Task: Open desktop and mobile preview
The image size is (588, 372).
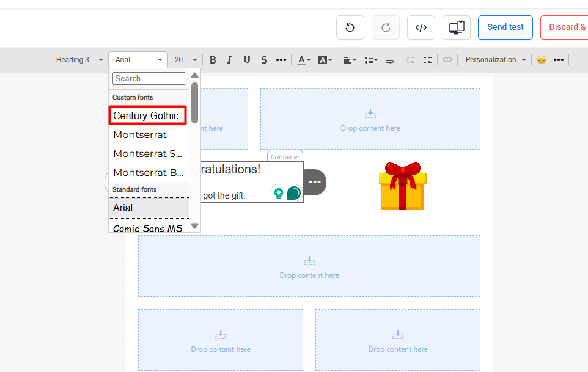Action: 457,27
